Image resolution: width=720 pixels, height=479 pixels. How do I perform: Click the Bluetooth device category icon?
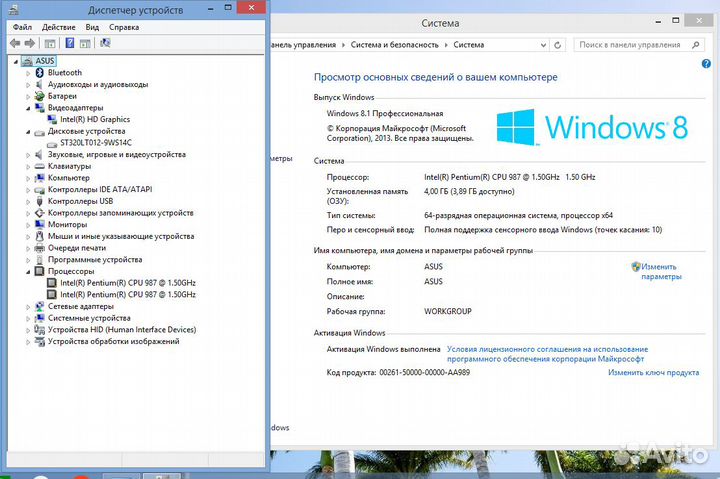coord(40,73)
